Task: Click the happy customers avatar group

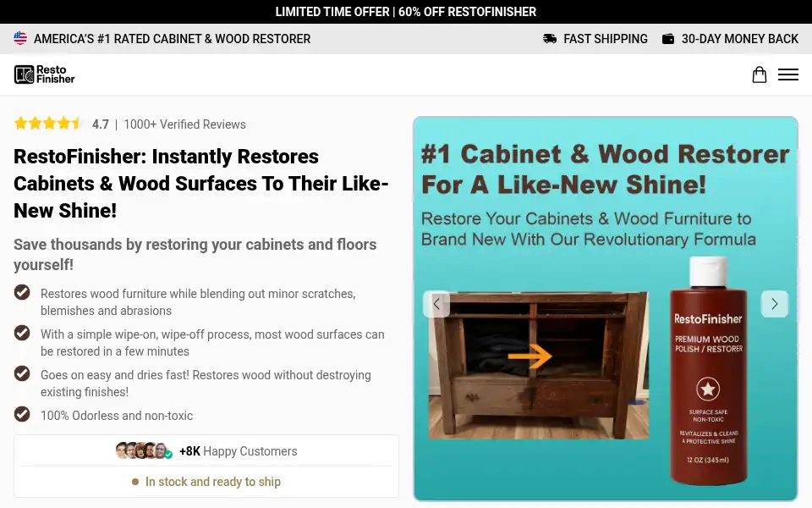Action: 144,450
